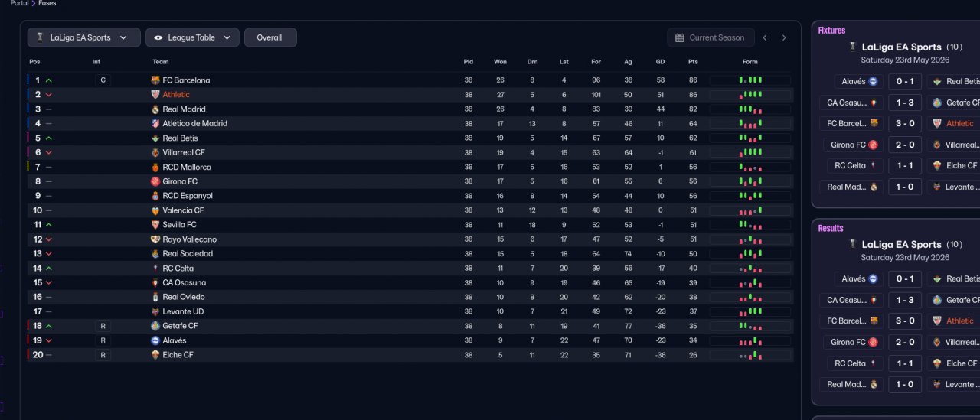Click calendar icon beside Current Season
Image resolution: width=980 pixels, height=420 pixels.
click(x=679, y=37)
